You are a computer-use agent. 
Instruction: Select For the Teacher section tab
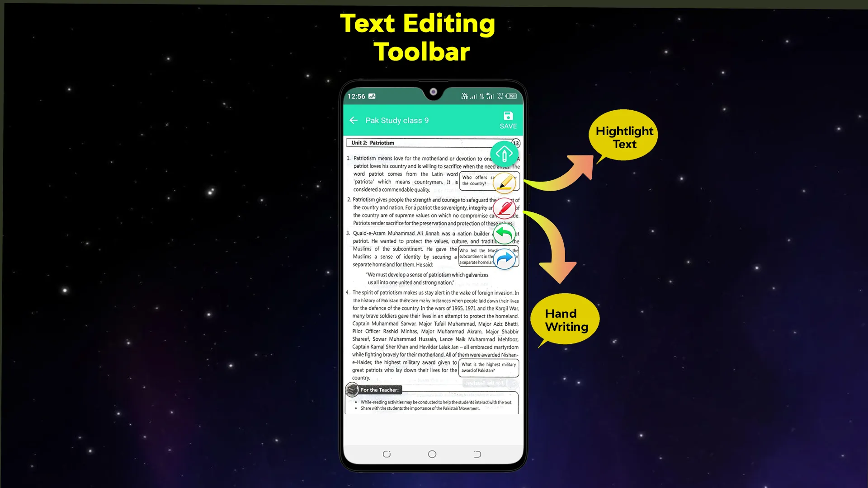pyautogui.click(x=379, y=389)
